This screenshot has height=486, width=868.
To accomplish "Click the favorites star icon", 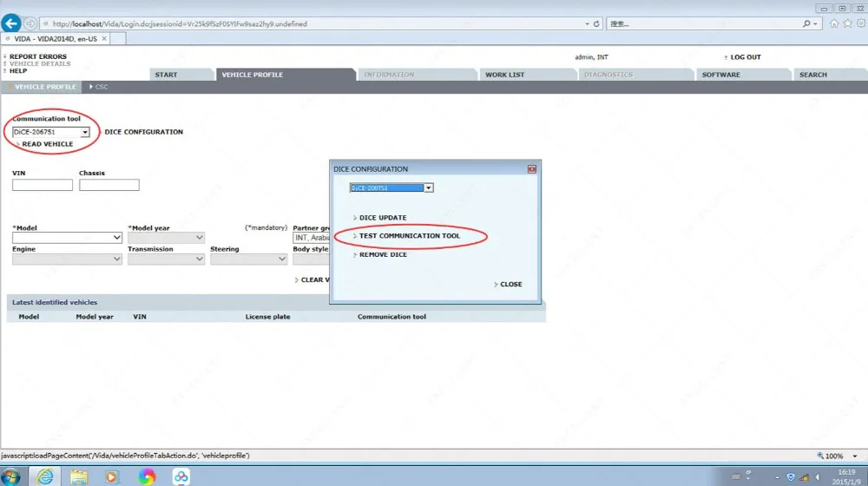I will point(847,23).
